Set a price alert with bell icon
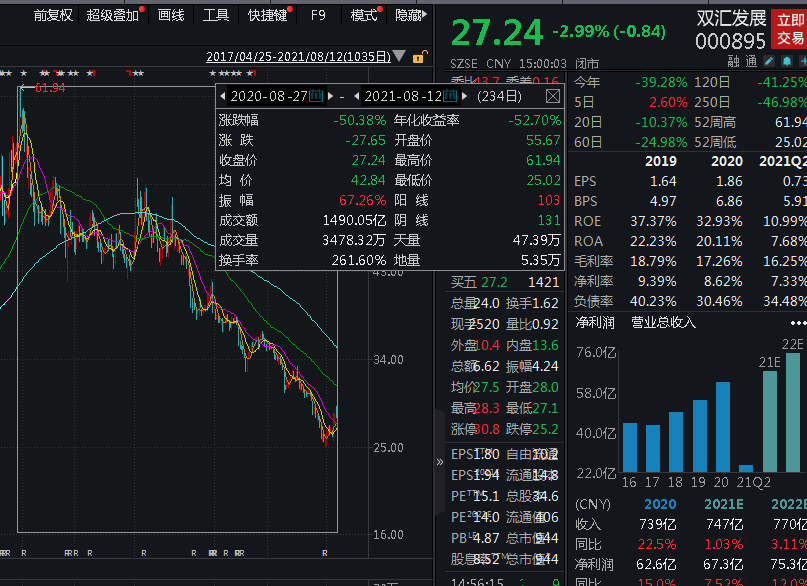Viewport: 807px width, 586px height. coord(785,61)
